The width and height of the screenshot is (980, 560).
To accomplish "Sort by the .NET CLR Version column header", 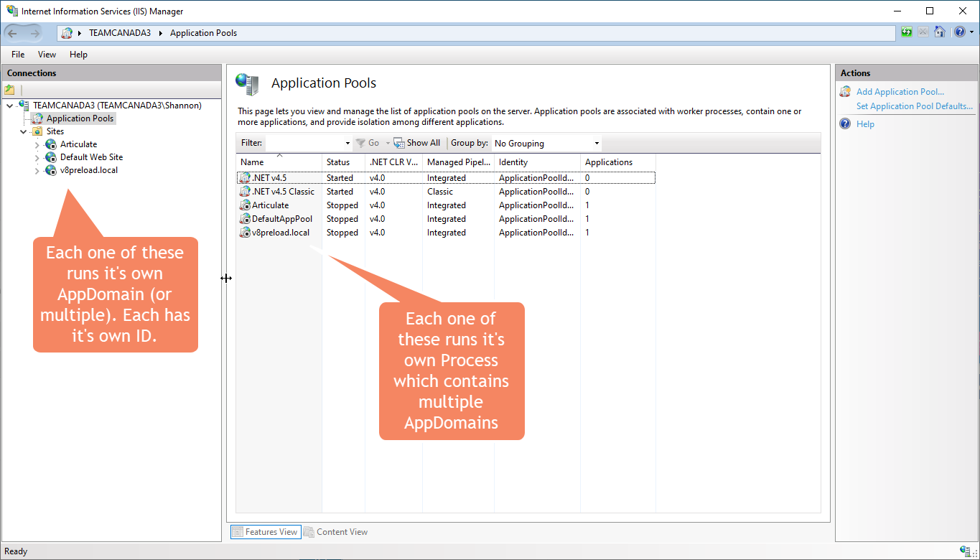I will click(393, 162).
